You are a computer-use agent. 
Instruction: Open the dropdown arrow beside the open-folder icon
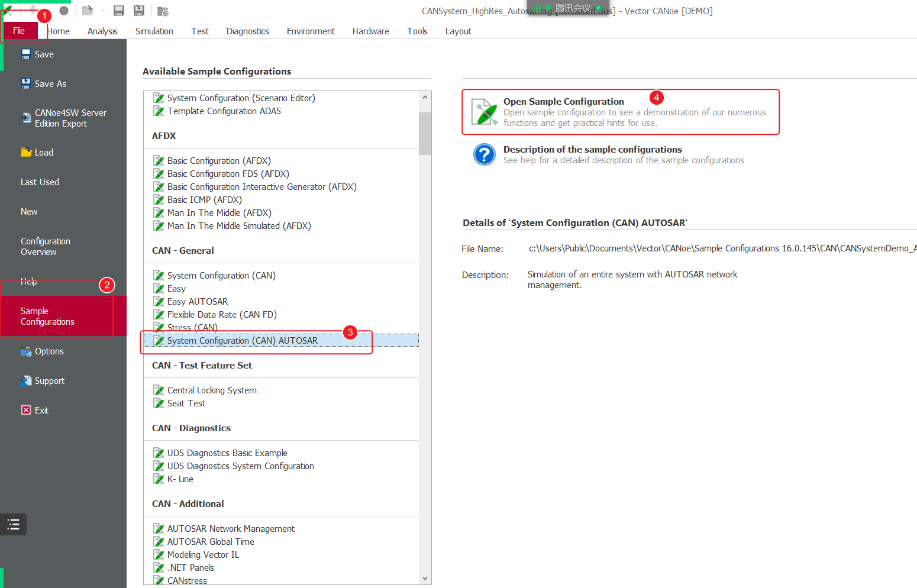103,11
